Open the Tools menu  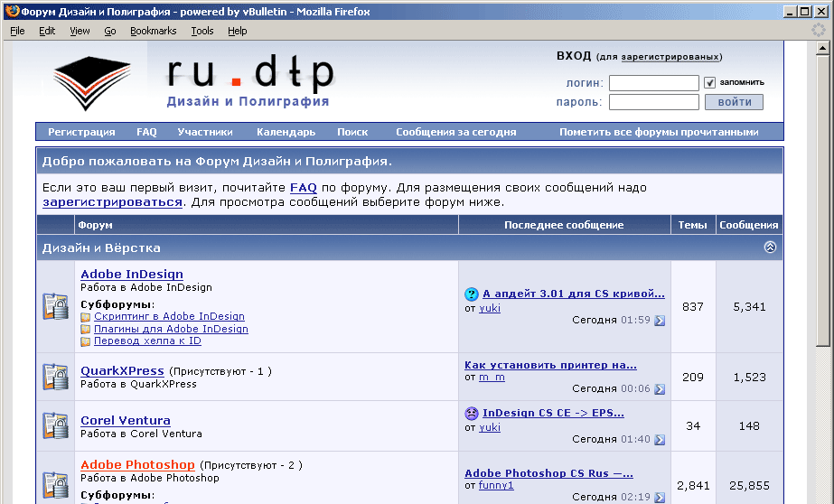pos(202,31)
